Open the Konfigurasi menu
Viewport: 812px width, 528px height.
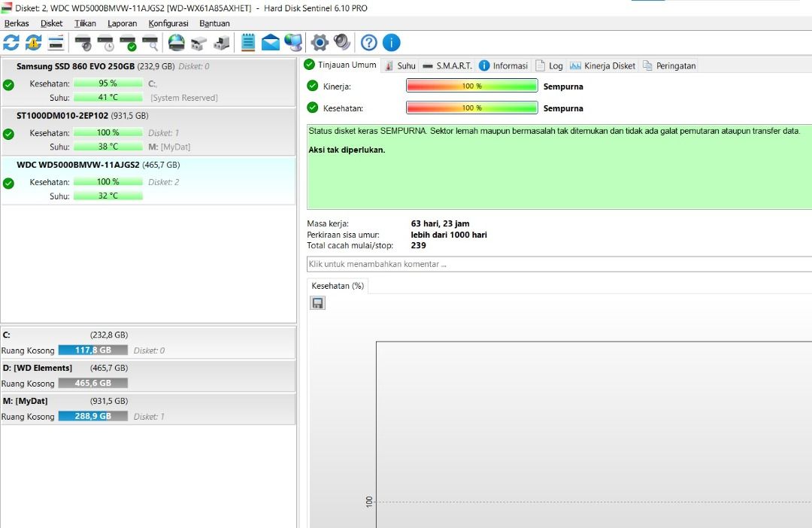click(x=168, y=23)
